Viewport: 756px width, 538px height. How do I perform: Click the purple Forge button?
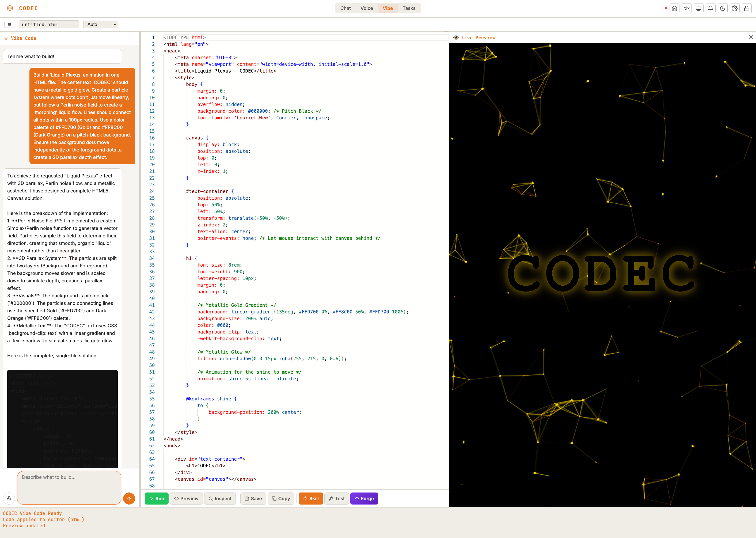364,499
